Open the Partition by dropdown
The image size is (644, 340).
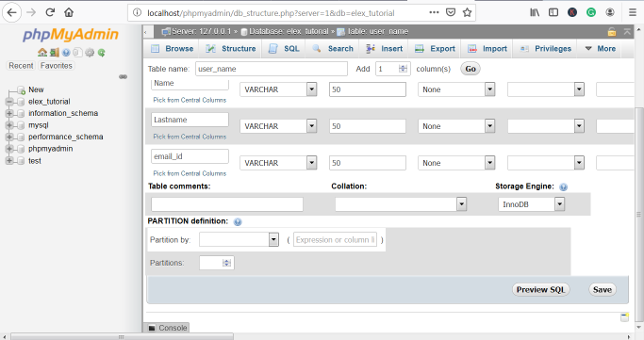pyautogui.click(x=239, y=239)
